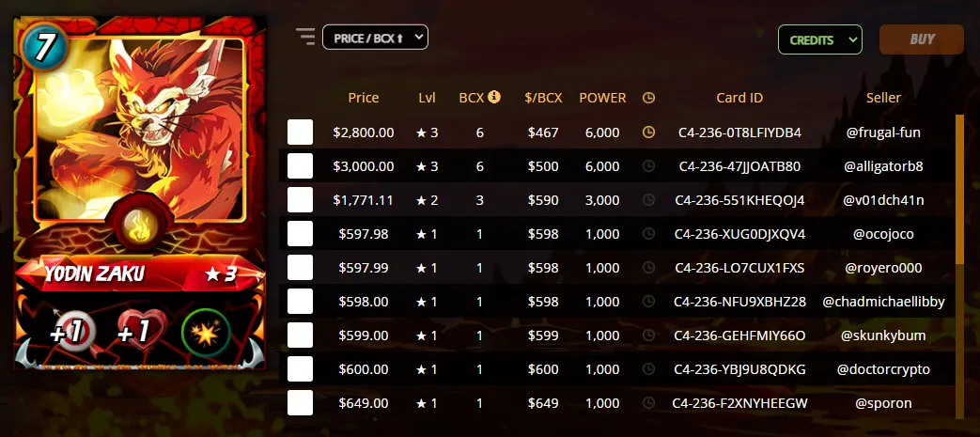The width and height of the screenshot is (980, 437).
Task: Expand the CREDITS currency dropdown
Action: (x=820, y=39)
